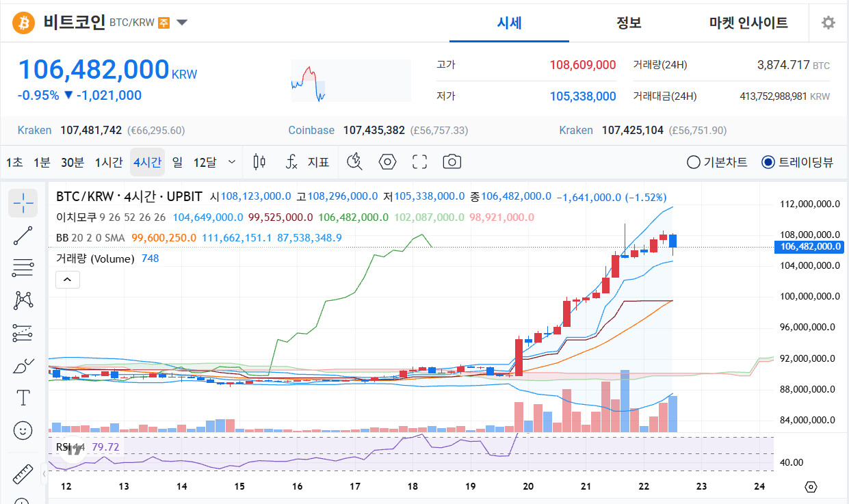This screenshot has width=849, height=504.
Task: Collapse the indicator legend arrow
Action: (68, 279)
